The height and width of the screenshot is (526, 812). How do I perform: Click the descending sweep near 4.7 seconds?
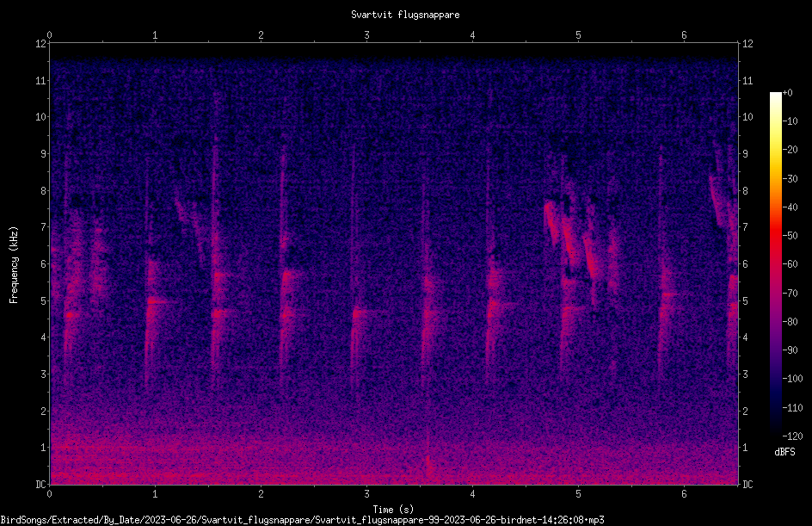[550, 223]
